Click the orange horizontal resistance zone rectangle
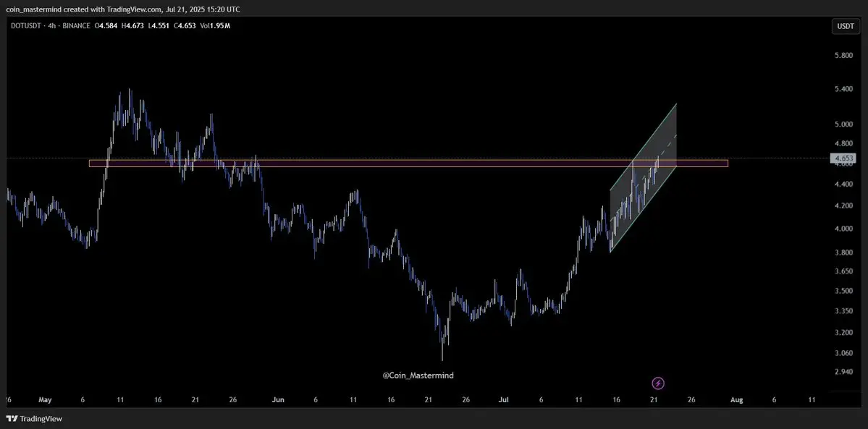Viewport: 868px width, 429px height. point(408,163)
